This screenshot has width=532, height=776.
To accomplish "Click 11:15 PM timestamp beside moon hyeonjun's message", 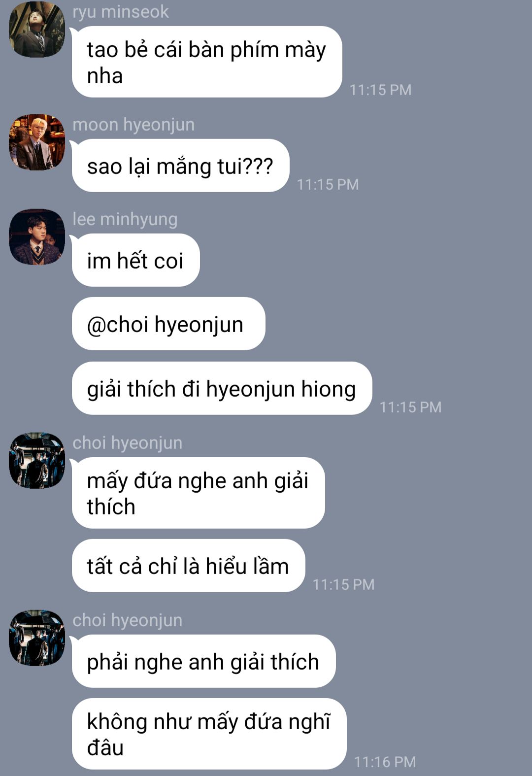I will pos(328,184).
